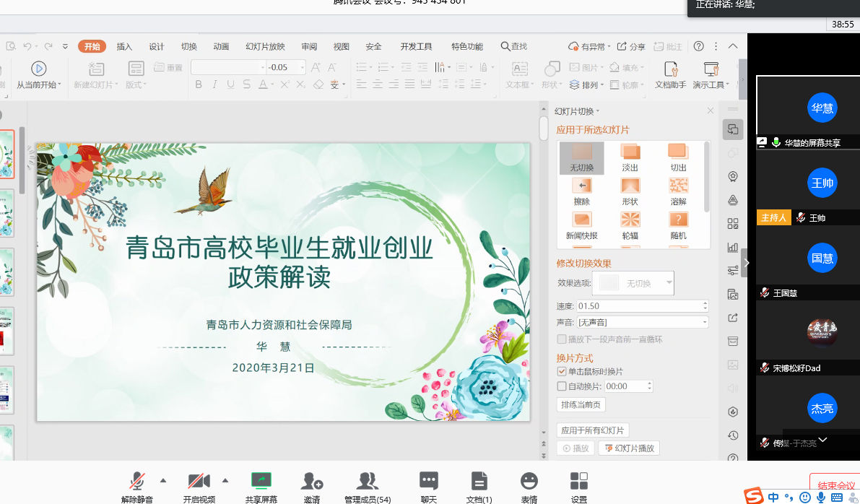Image resolution: width=860 pixels, height=504 pixels.
Task: Unmute the microphone (解除静音)
Action: [x=136, y=481]
